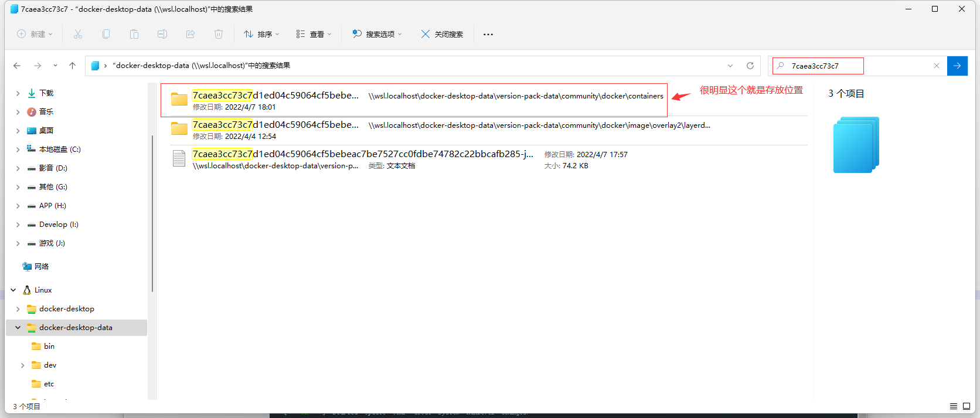
Task: Expand the 下载 tree chevron
Action: (18, 93)
